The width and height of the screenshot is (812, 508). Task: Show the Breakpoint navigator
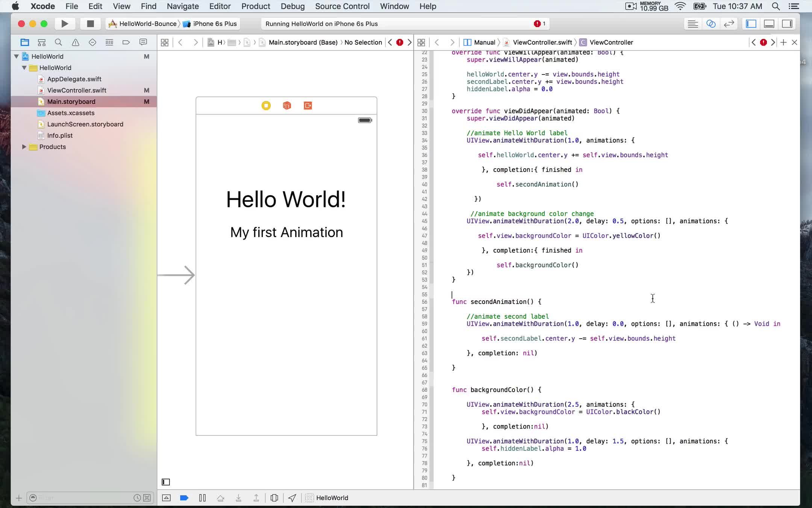pyautogui.click(x=126, y=43)
